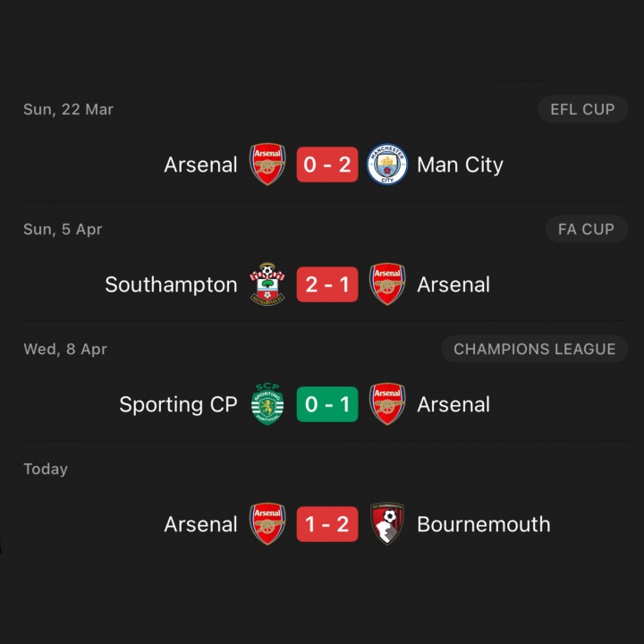This screenshot has width=644, height=644.
Task: Click the Manchester City crest
Action: click(387, 165)
